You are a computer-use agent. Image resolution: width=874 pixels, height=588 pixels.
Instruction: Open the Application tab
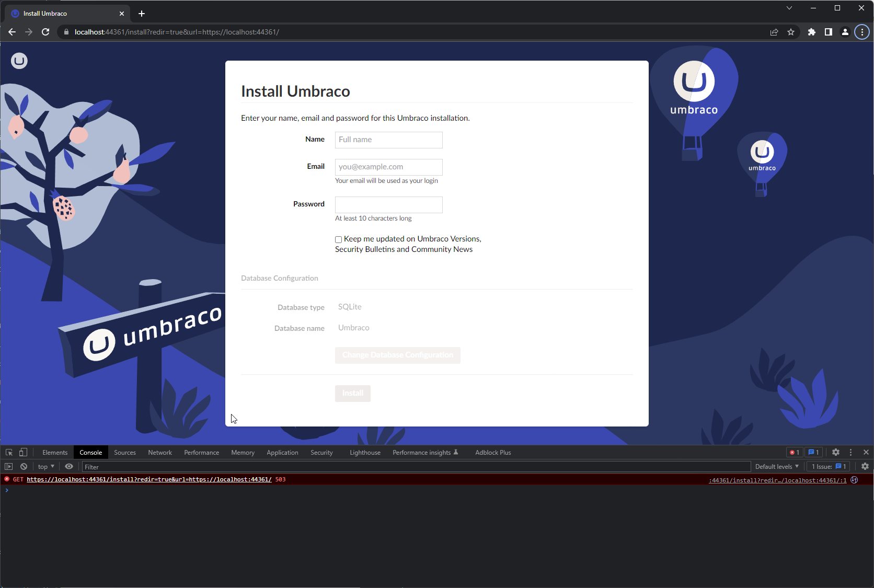tap(282, 453)
